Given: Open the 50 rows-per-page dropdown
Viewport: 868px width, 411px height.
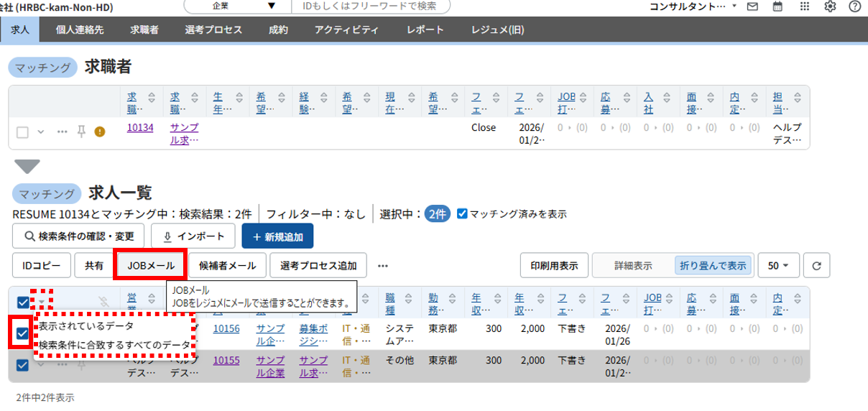Looking at the screenshot, I should 777,265.
